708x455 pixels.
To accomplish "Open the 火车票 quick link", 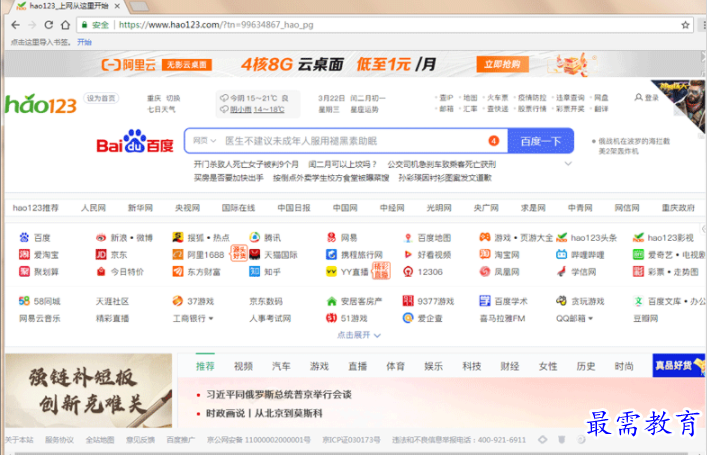I will tap(498, 98).
